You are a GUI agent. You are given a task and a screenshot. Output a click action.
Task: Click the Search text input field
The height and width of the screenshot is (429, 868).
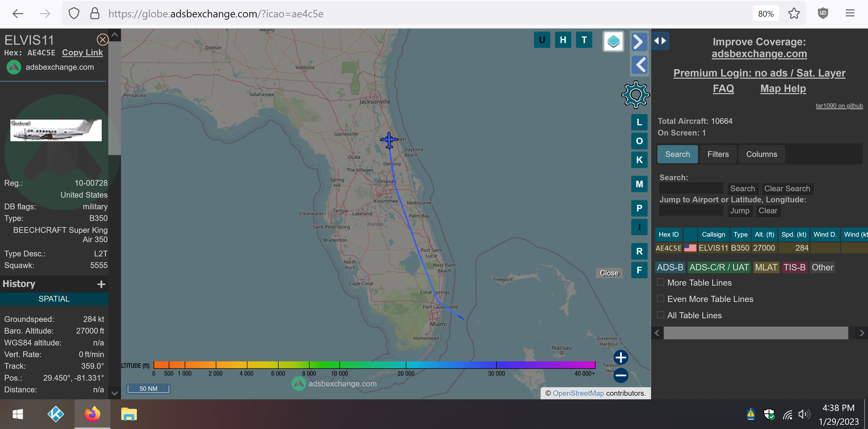(691, 188)
